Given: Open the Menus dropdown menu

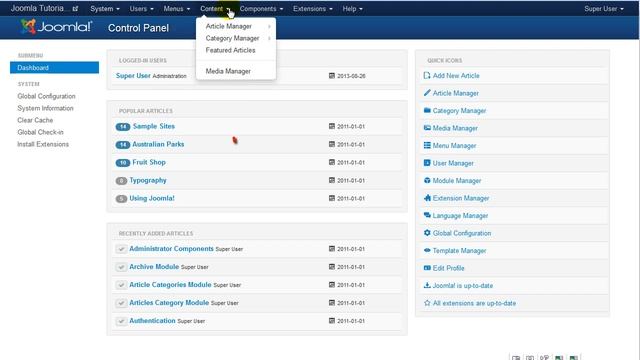Looking at the screenshot, I should coord(176,9).
